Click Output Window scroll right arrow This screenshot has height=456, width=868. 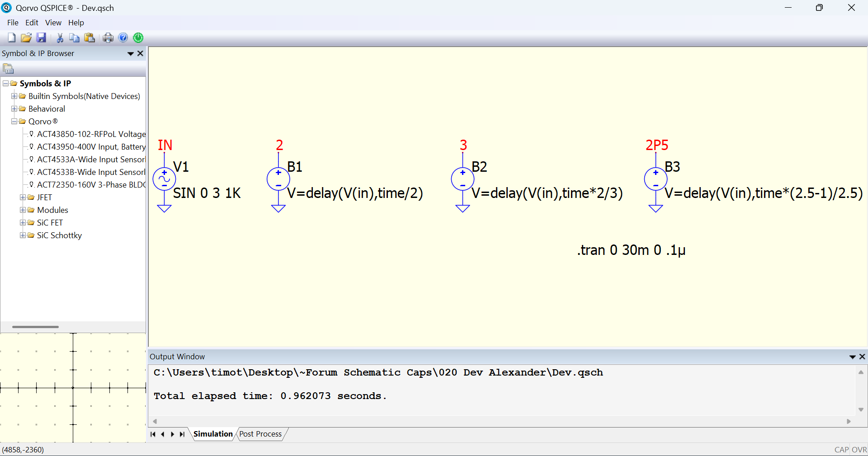click(x=849, y=421)
